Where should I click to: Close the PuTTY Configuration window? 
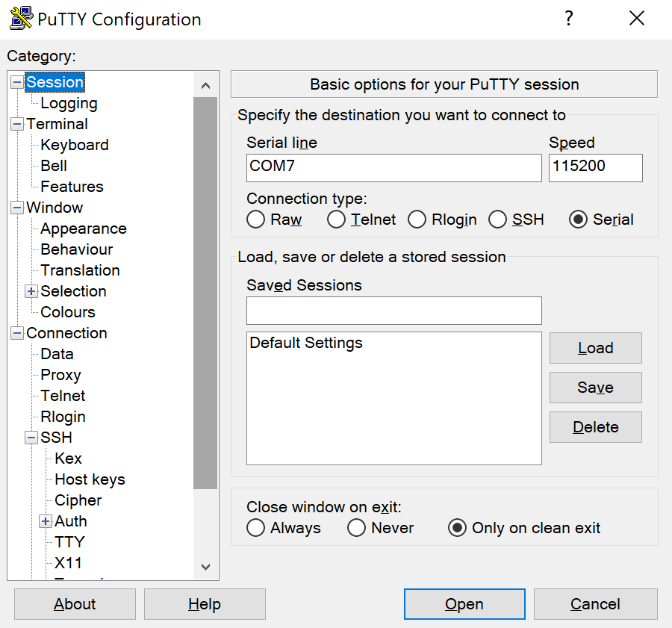pyautogui.click(x=636, y=18)
